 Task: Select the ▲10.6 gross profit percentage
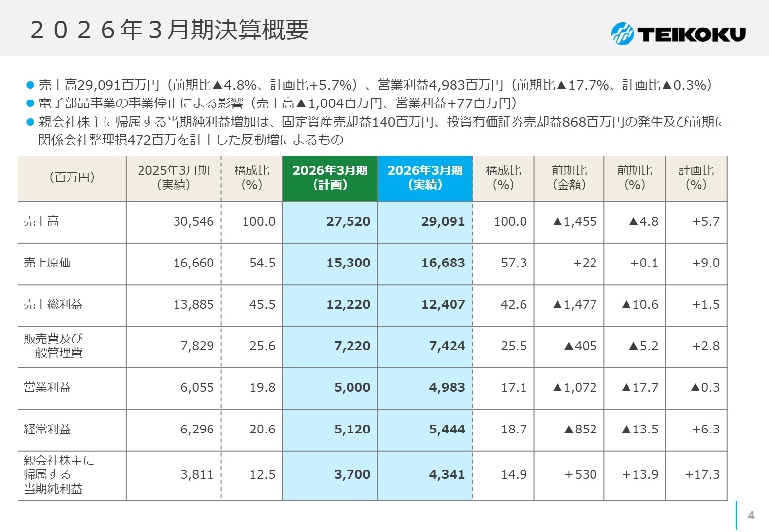click(640, 305)
